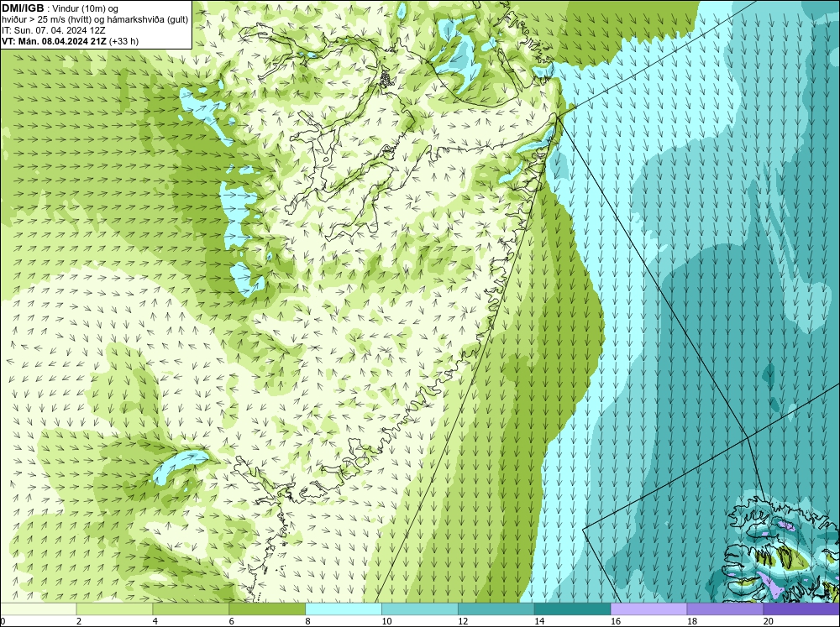Click the 6–8 m/s dark green legend swatch

pos(267,609)
